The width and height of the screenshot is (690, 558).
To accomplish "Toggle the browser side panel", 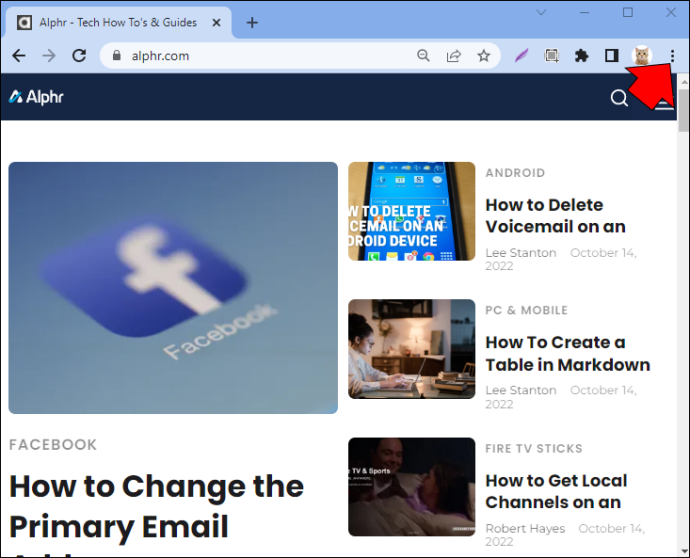I will 612,55.
